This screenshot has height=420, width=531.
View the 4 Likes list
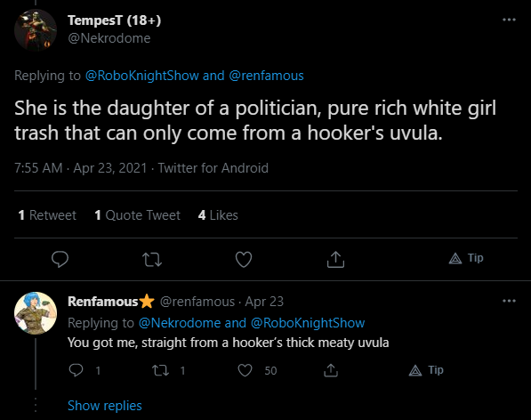coord(218,215)
